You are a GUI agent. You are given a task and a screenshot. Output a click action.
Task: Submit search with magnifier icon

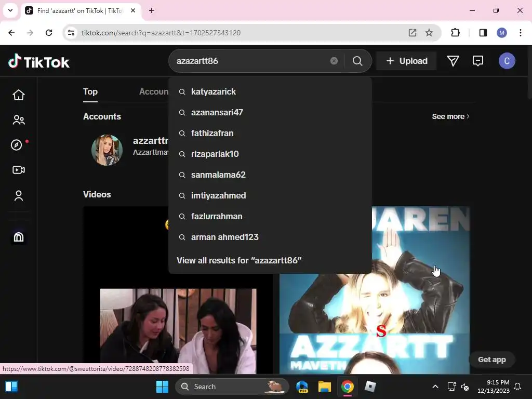[357, 61]
